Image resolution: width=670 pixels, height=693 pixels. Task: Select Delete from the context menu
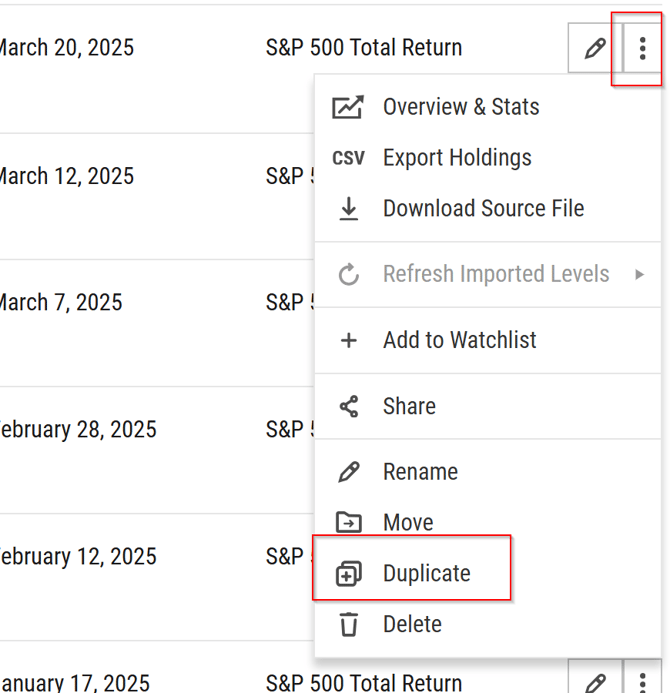(488, 624)
